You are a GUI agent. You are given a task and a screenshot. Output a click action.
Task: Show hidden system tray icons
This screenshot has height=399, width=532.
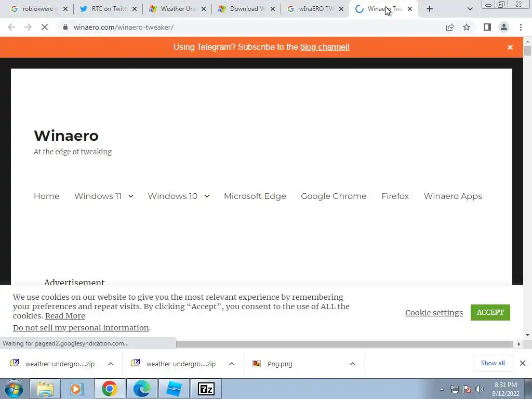[x=442, y=389]
